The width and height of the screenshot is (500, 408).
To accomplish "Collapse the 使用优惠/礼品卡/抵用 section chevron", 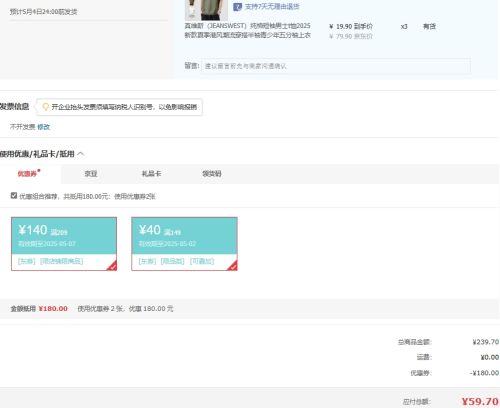I will point(80,154).
